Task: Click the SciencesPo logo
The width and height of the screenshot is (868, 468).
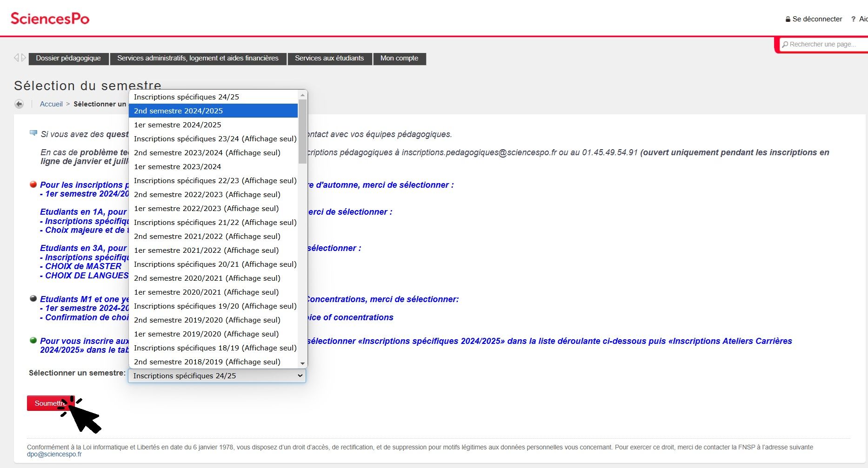Action: pyautogui.click(x=50, y=19)
